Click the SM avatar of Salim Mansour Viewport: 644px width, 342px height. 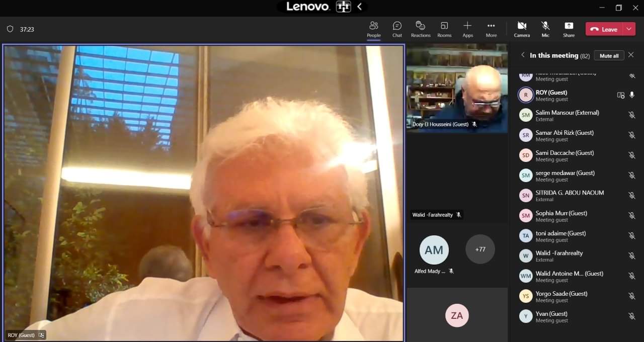click(x=526, y=115)
